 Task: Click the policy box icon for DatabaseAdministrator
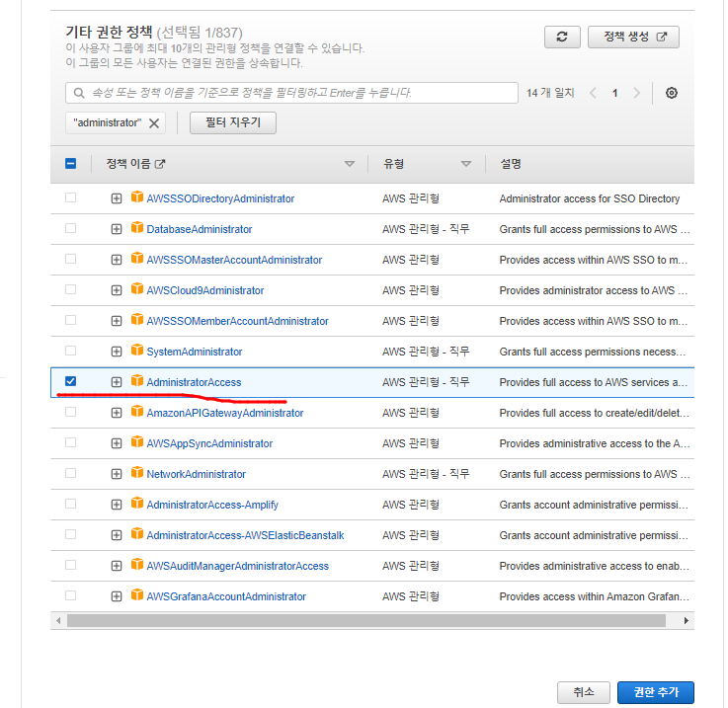(137, 227)
